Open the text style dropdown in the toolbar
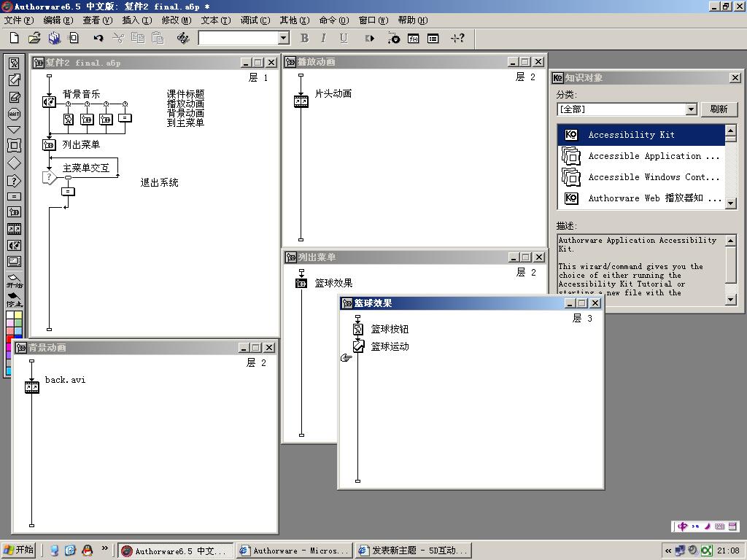747x560 pixels. click(x=284, y=38)
